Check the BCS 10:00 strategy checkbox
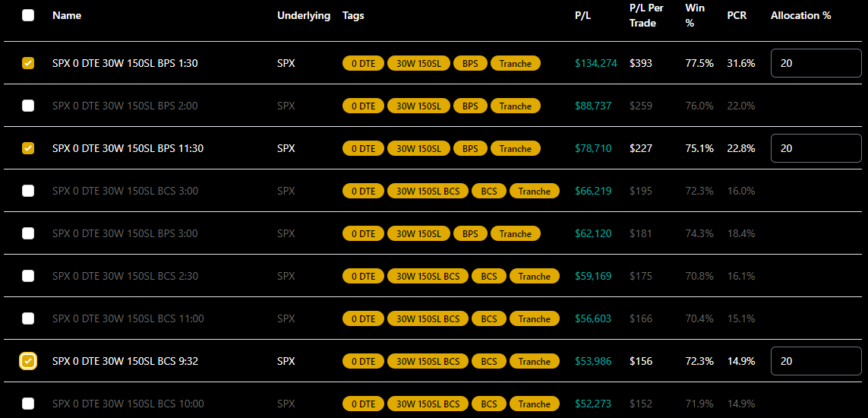Screen dimensions: 868x418 coord(27,404)
